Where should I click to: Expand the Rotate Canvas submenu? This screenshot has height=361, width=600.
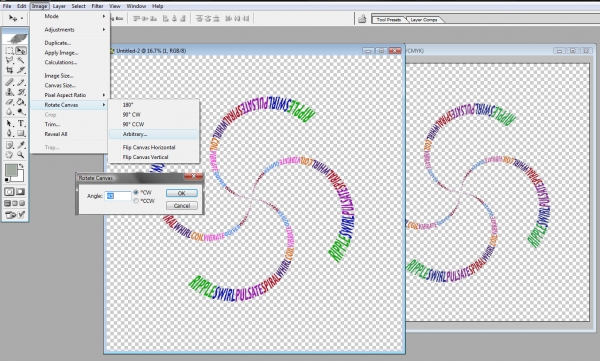click(x=70, y=105)
